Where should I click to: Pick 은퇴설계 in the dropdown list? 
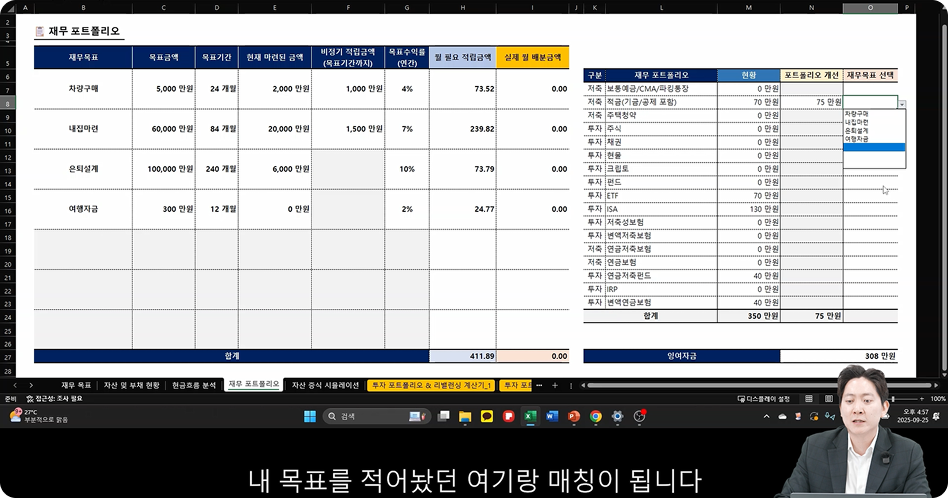tap(856, 131)
